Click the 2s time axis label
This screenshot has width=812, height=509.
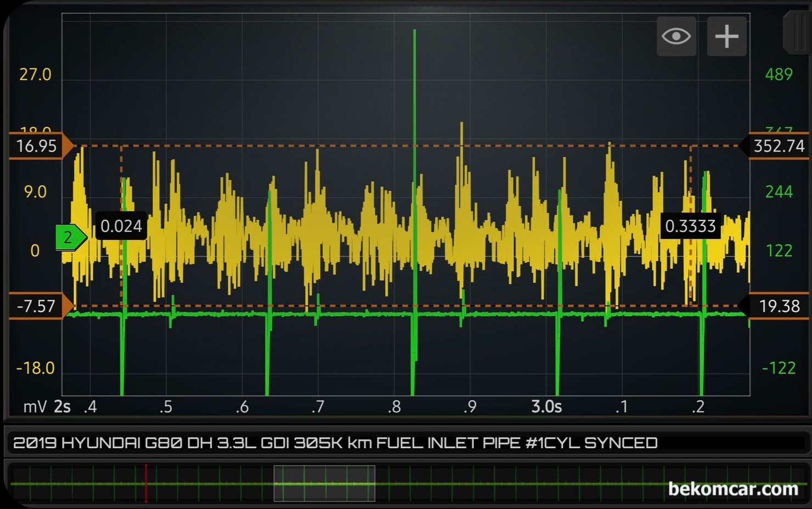62,407
